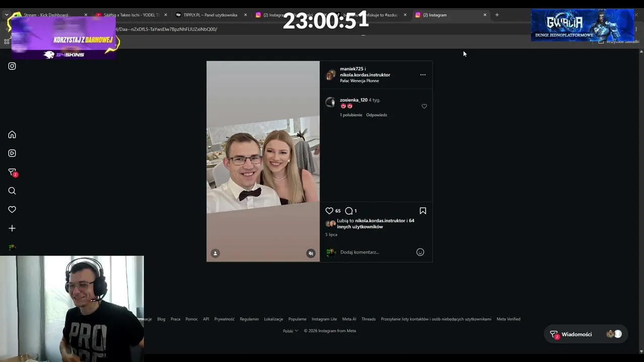Viewport: 644px width, 362px height.
Task: Save post with bookmark icon
Action: click(x=423, y=211)
